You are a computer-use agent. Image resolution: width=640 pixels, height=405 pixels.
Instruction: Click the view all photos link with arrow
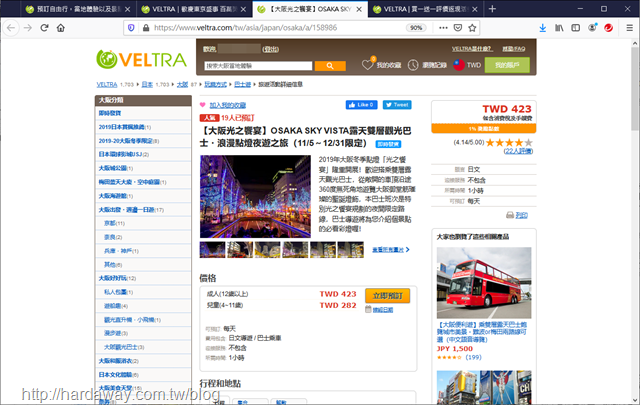[x=391, y=249]
